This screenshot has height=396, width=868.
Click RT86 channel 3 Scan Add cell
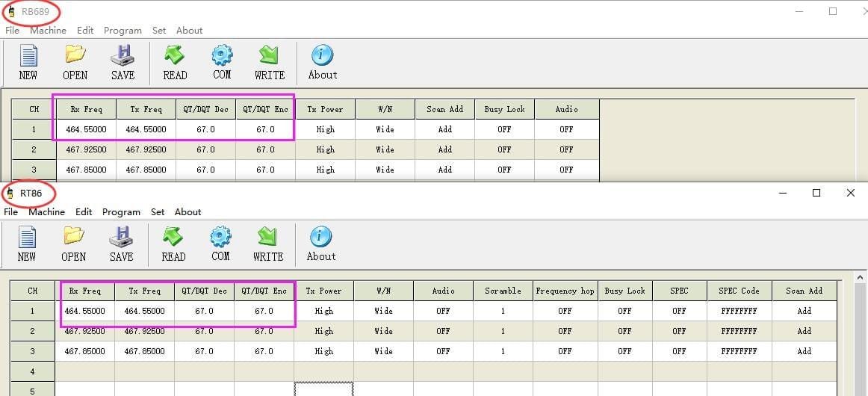[805, 351]
